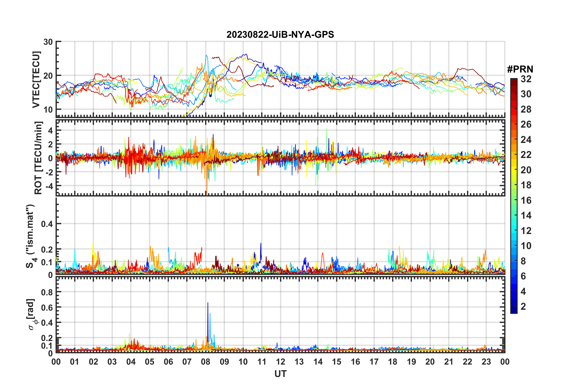Click the "10" label on the PRN colorbar
Viewport: 561px width, 392px height.
[x=526, y=246]
